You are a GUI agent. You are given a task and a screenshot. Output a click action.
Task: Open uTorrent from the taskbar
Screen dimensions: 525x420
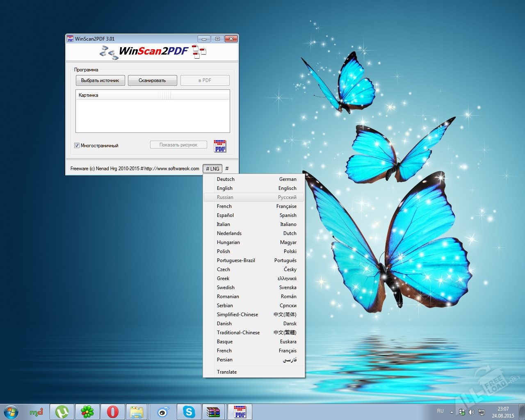(62, 412)
